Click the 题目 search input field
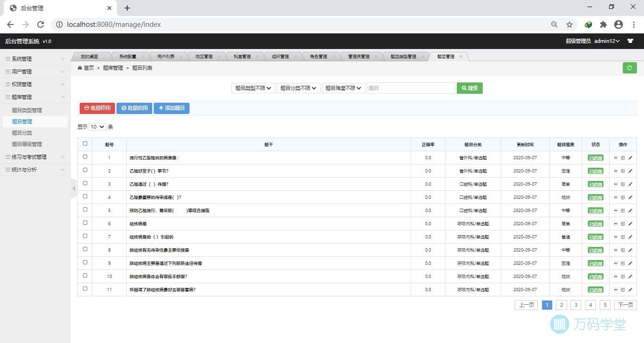Screen dimensions: 644x343 pos(411,88)
